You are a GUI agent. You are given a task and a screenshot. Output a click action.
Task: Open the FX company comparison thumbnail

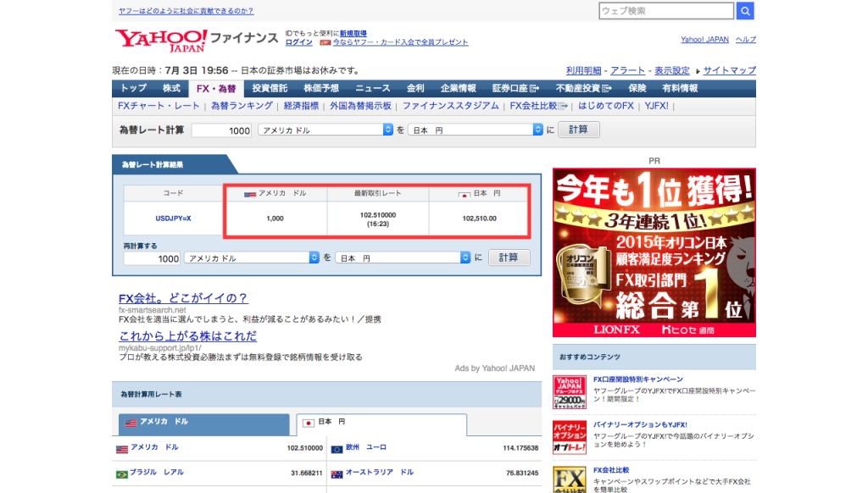tap(570, 479)
